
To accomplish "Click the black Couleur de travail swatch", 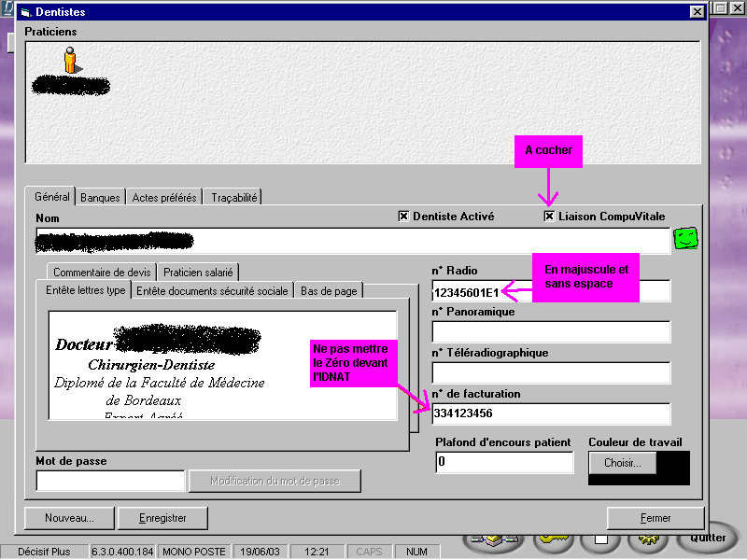I will coord(672,467).
